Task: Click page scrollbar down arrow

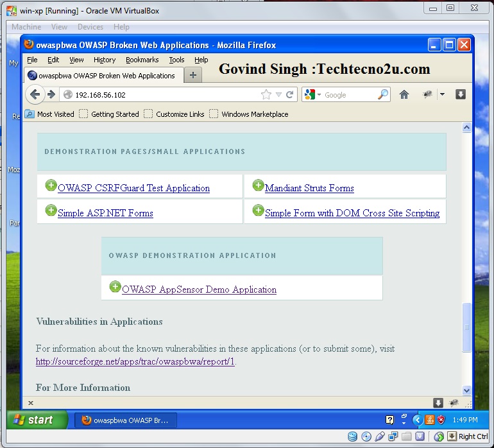Action: [x=466, y=390]
